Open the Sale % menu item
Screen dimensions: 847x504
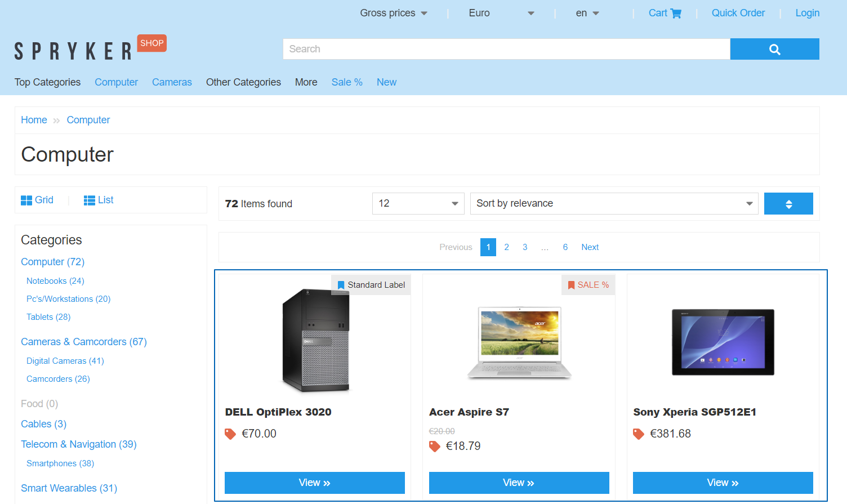click(x=347, y=82)
